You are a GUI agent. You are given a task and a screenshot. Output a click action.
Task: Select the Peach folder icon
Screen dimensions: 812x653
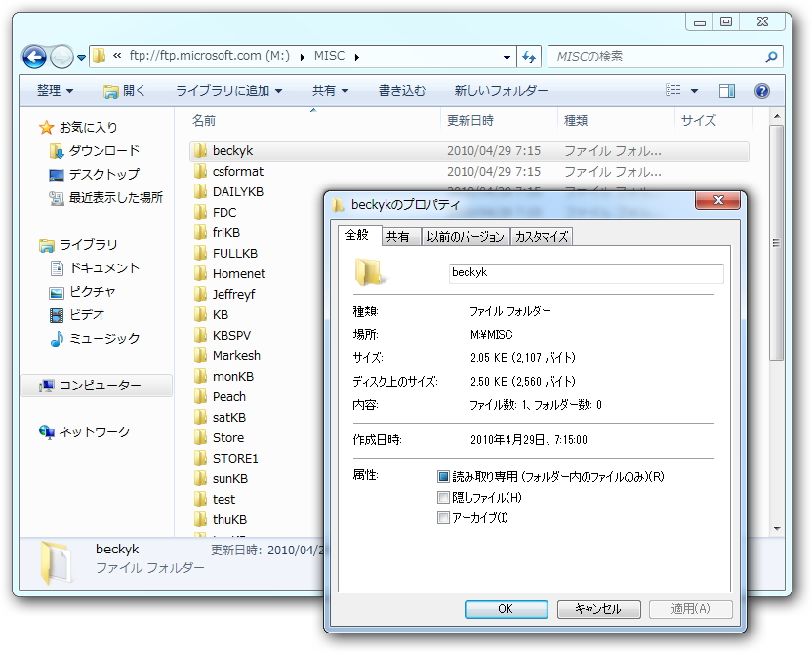pos(200,396)
